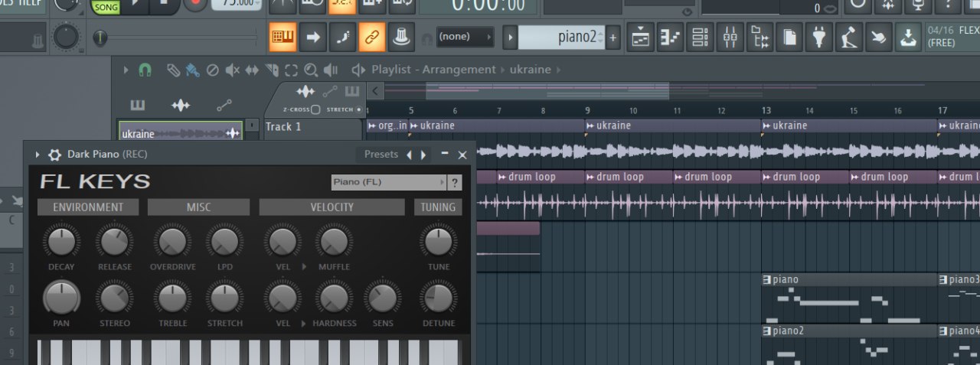Click the touch controller hand icon
Viewport: 980px width, 365px height.
tap(878, 37)
